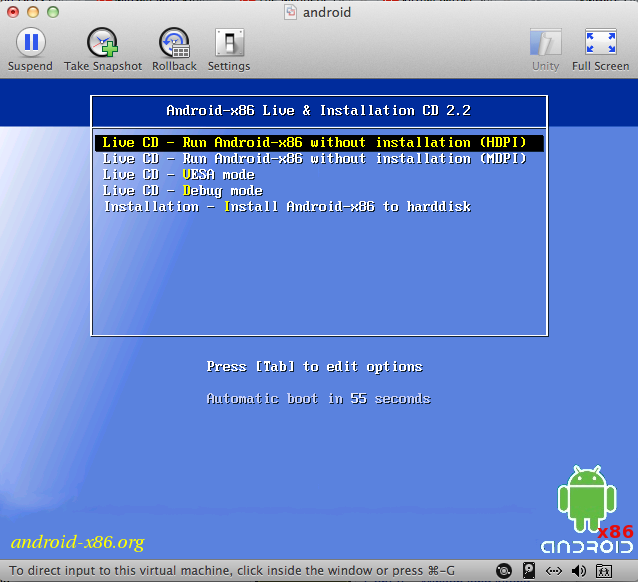Click the 'android' window title text
Viewport: 638px width, 582px height.
tap(327, 12)
